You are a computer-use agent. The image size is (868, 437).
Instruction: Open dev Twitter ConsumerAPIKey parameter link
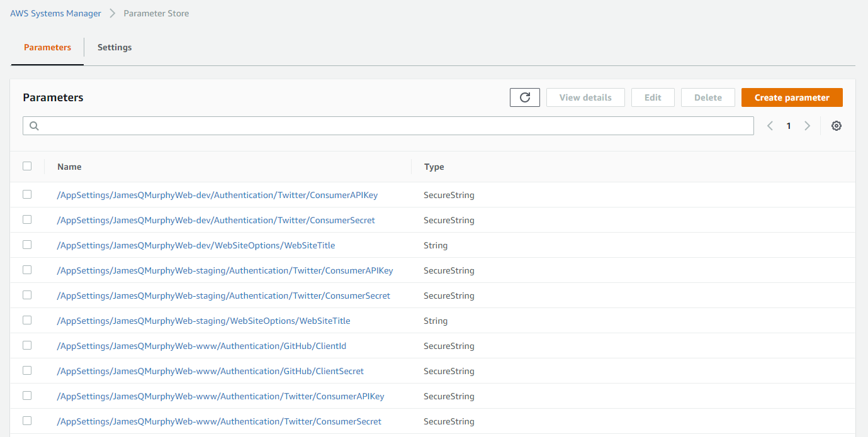(x=217, y=195)
